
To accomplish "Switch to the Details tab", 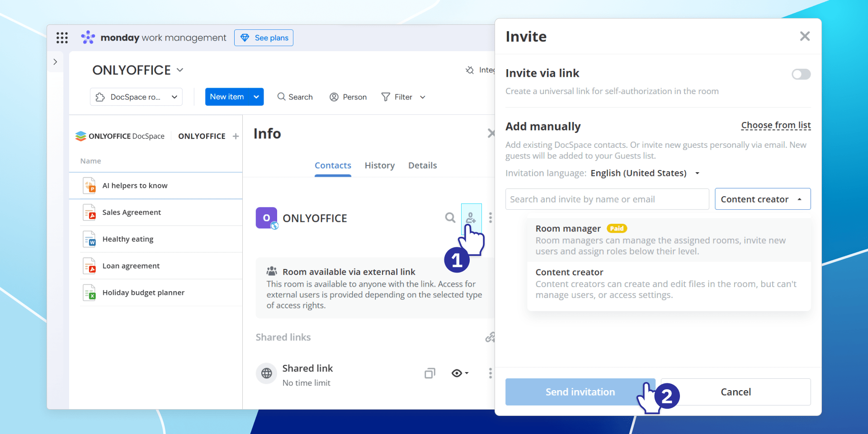I will 423,165.
